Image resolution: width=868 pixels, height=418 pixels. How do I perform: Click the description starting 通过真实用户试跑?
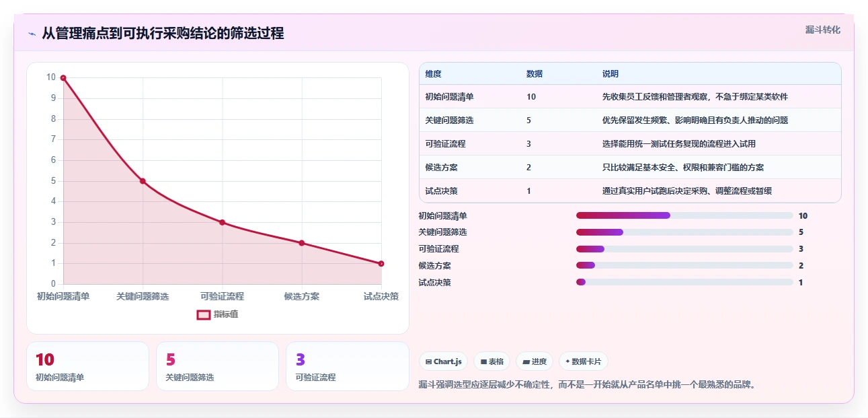[687, 191]
